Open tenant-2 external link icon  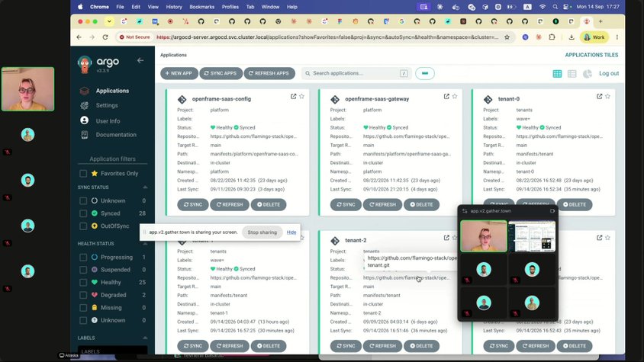point(446,238)
